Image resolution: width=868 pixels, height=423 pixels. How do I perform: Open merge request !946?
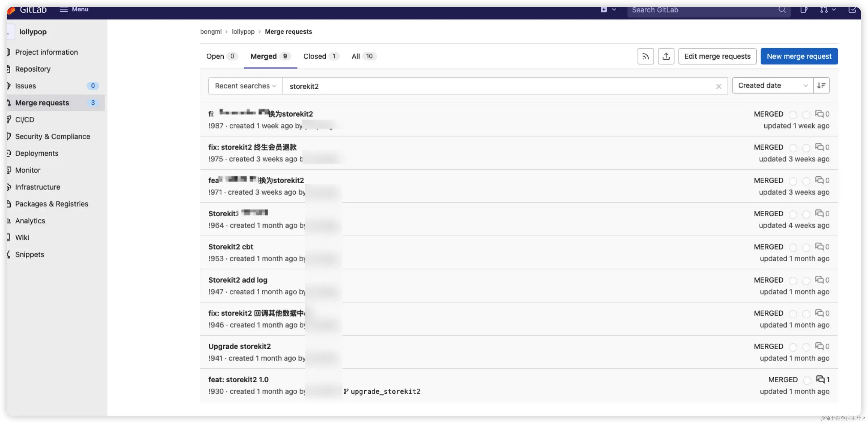coord(256,313)
